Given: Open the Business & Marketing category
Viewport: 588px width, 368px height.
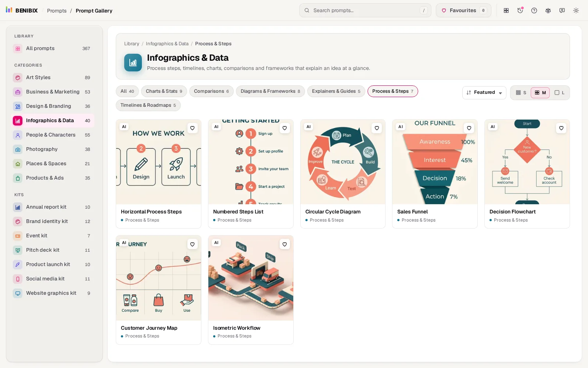Looking at the screenshot, I should (x=53, y=92).
